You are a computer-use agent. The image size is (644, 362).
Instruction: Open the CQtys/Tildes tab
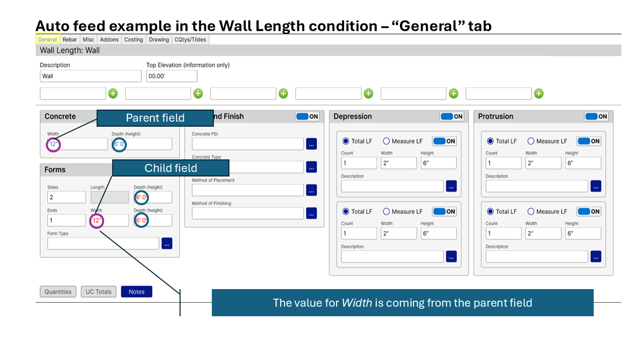tap(190, 40)
